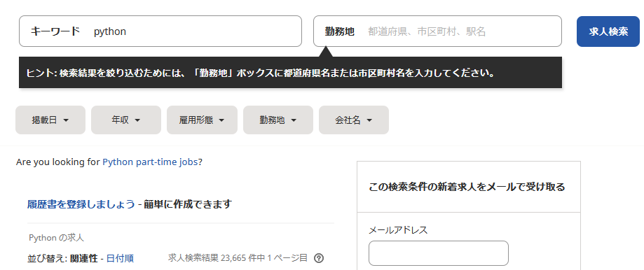Open the 勤務地 filter dropdown
This screenshot has width=644, height=270.
(x=278, y=120)
